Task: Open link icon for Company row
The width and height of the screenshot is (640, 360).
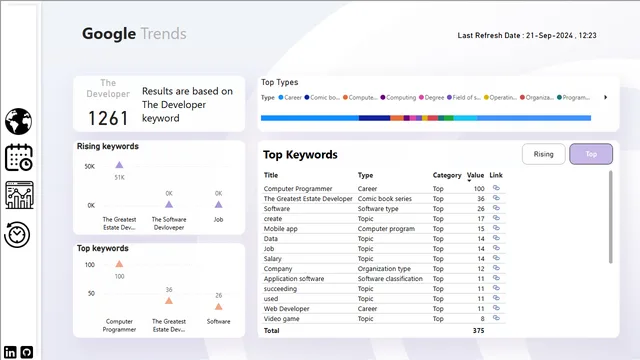Action: 496,268
